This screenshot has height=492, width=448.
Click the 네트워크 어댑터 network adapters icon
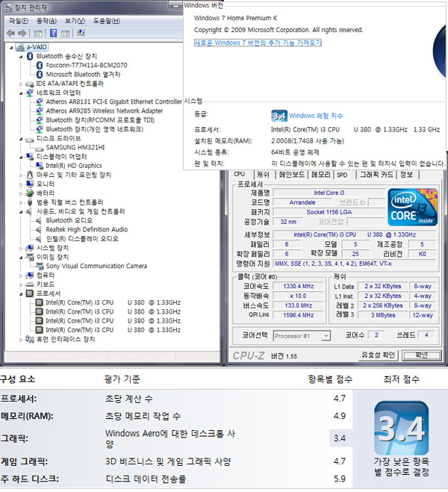coord(30,93)
